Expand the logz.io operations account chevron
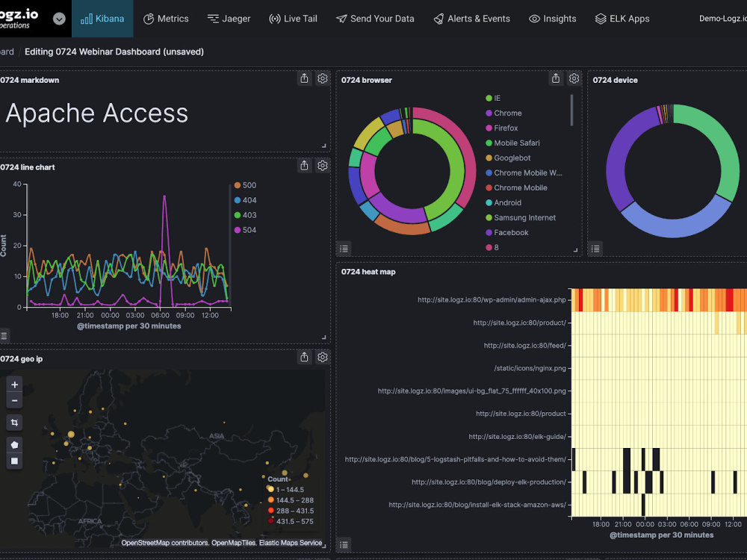 [58, 20]
